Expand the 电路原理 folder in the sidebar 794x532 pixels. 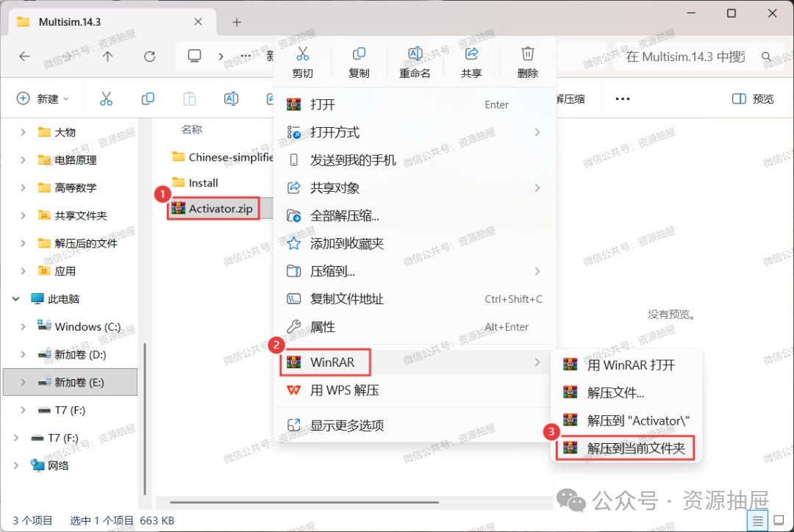tap(23, 160)
